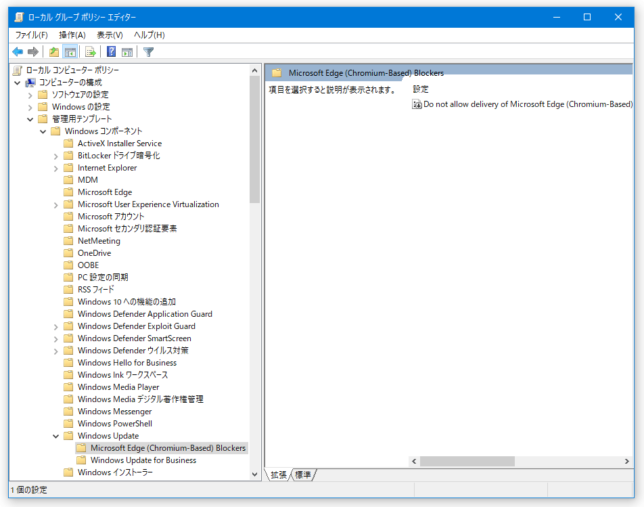This screenshot has height=507, width=644.
Task: Click the Filter funnel toolbar icon
Action: tap(148, 52)
